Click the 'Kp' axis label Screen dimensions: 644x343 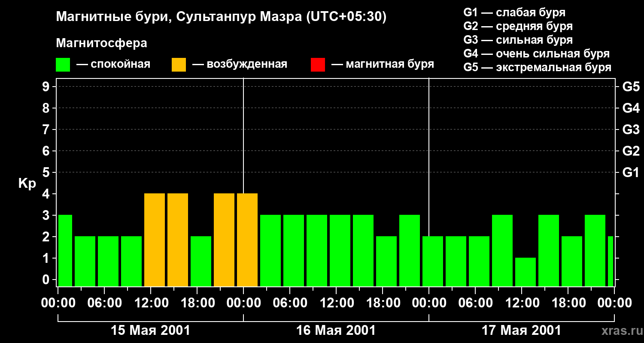tap(27, 184)
